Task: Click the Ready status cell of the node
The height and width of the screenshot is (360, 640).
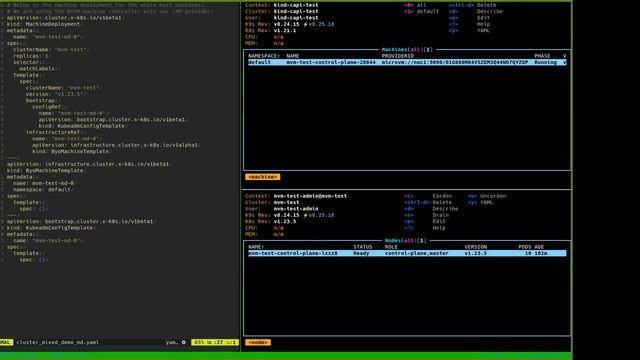Action: [361, 253]
